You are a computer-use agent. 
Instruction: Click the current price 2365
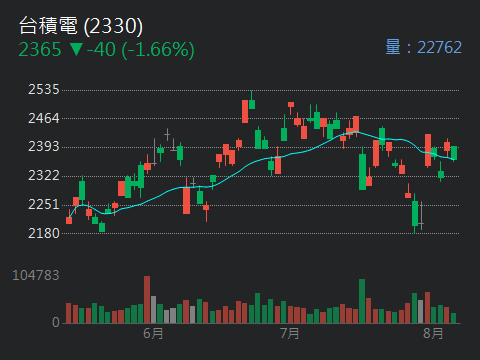(x=40, y=50)
